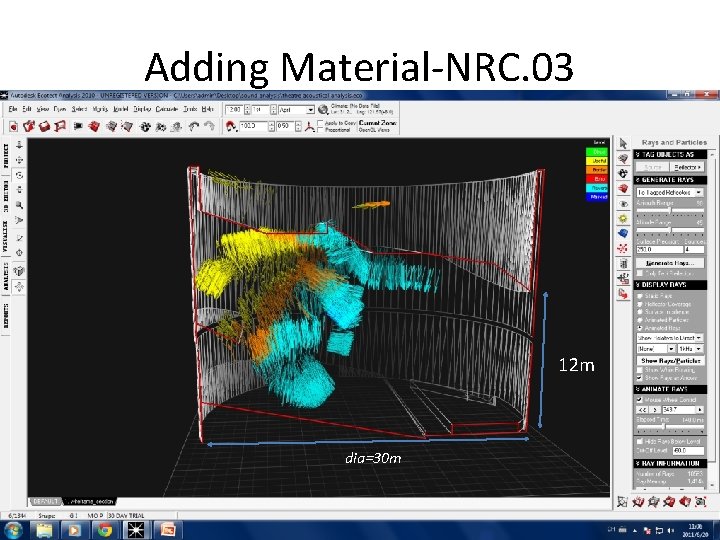This screenshot has width=720, height=540.
Task: Click the red axis origin icon
Action: pos(309,126)
